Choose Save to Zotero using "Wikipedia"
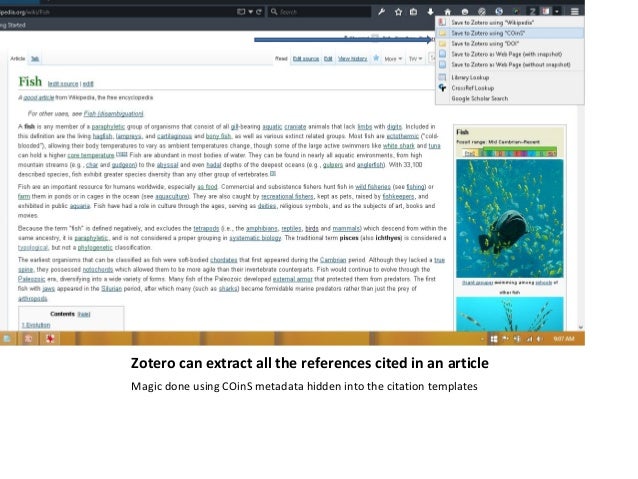The width and height of the screenshot is (638, 479). pos(509,22)
